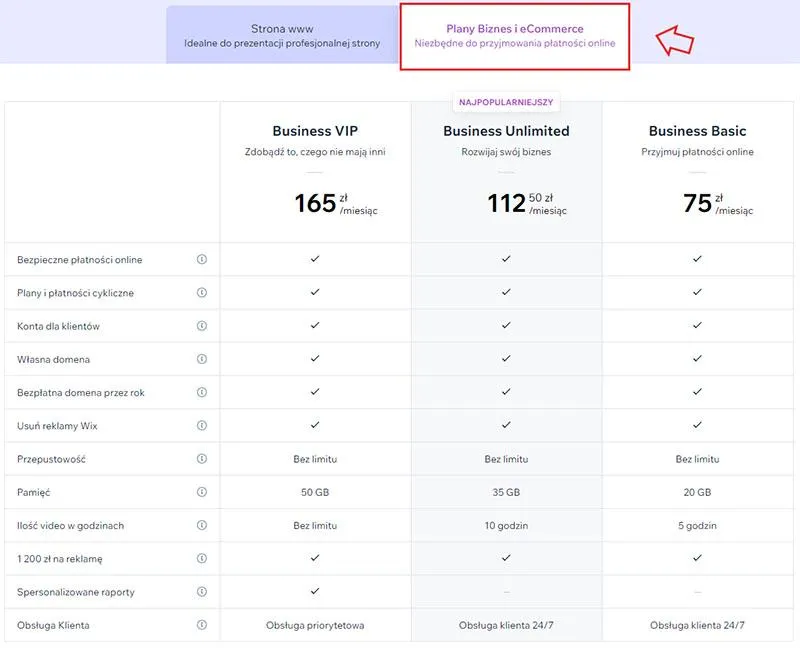This screenshot has height=648, width=800.
Task: Click info icon beside Plany i płatności cykliczne
Action: [x=201, y=293]
